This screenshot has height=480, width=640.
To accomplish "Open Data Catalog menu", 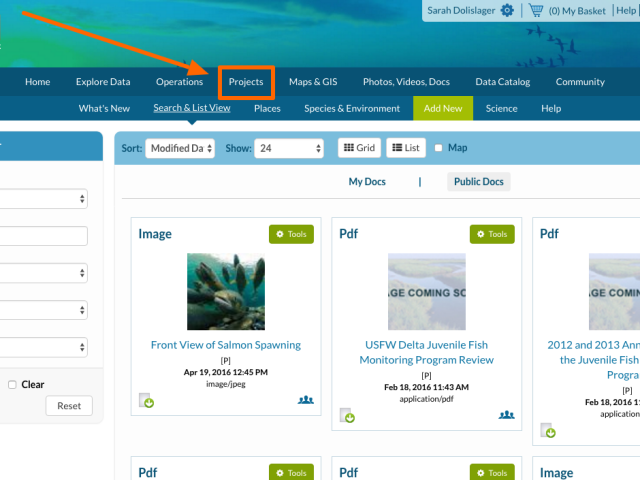I will point(502,82).
